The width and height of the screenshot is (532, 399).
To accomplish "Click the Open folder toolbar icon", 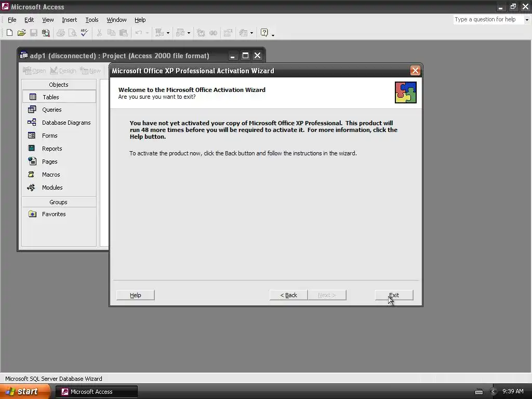I will tap(22, 33).
